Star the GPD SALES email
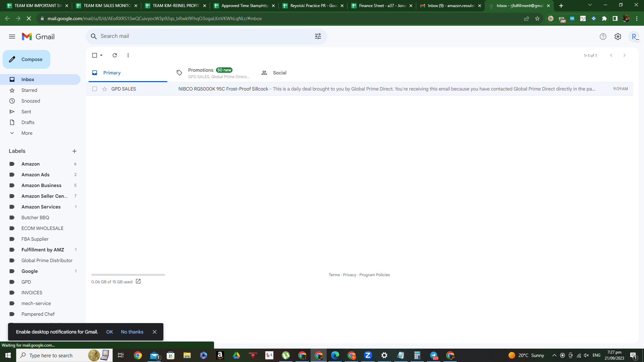Screen dimensions: 644x362 (x=105, y=89)
